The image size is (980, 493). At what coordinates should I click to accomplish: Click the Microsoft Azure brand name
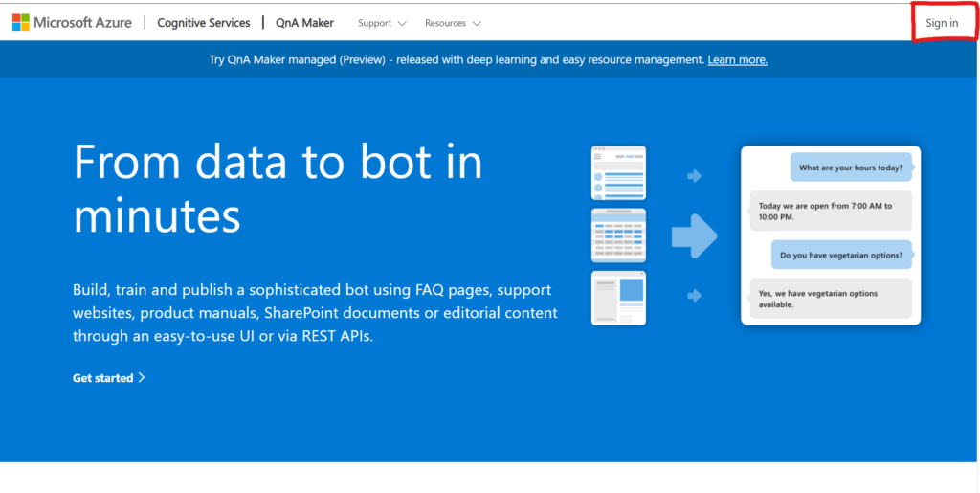[x=82, y=22]
